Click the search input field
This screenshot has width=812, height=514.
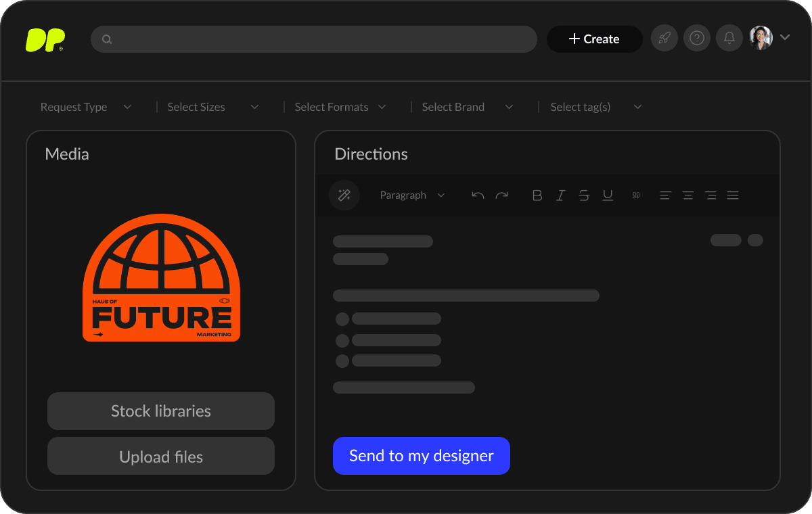click(314, 39)
